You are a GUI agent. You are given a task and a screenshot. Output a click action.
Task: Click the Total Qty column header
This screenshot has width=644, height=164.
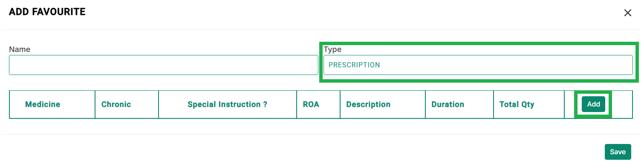click(517, 104)
